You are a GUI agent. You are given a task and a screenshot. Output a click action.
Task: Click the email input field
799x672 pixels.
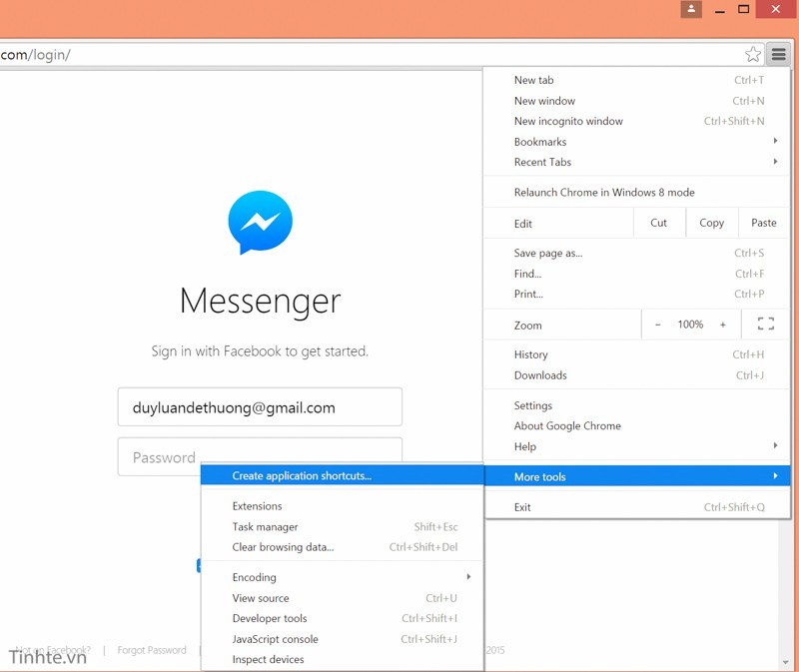pos(260,407)
